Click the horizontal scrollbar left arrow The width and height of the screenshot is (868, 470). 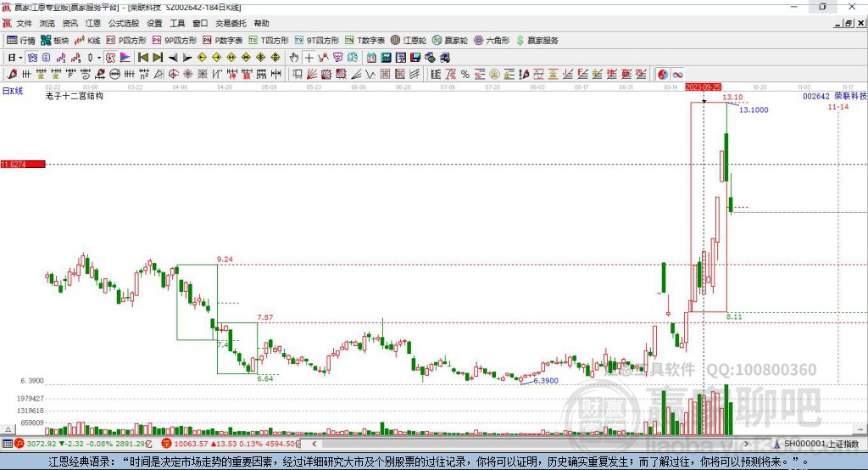tap(314, 444)
